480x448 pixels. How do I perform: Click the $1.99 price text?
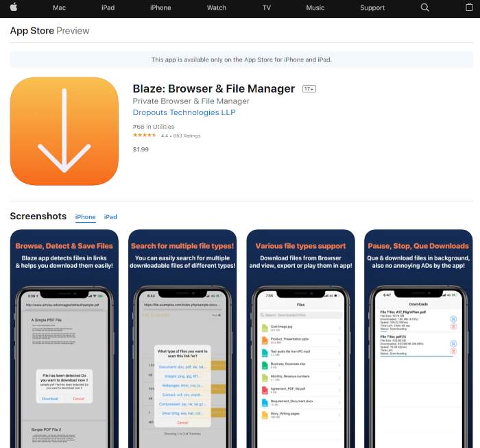[141, 149]
